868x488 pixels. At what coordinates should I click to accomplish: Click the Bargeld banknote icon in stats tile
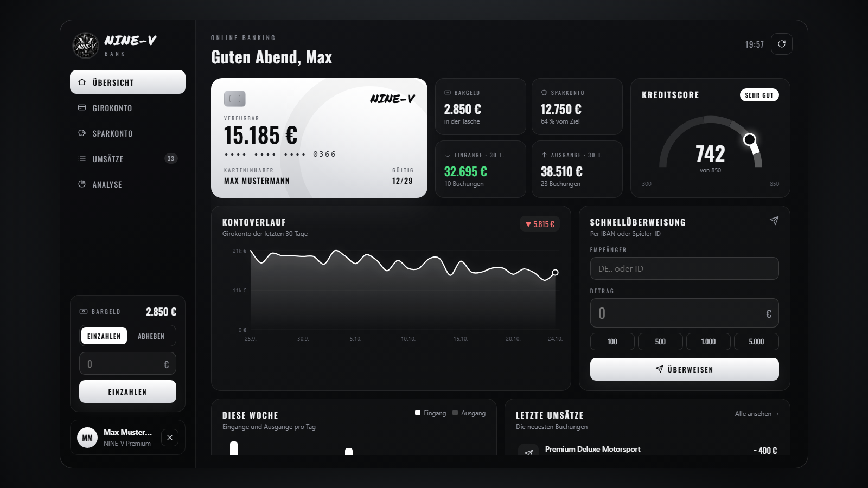[448, 93]
